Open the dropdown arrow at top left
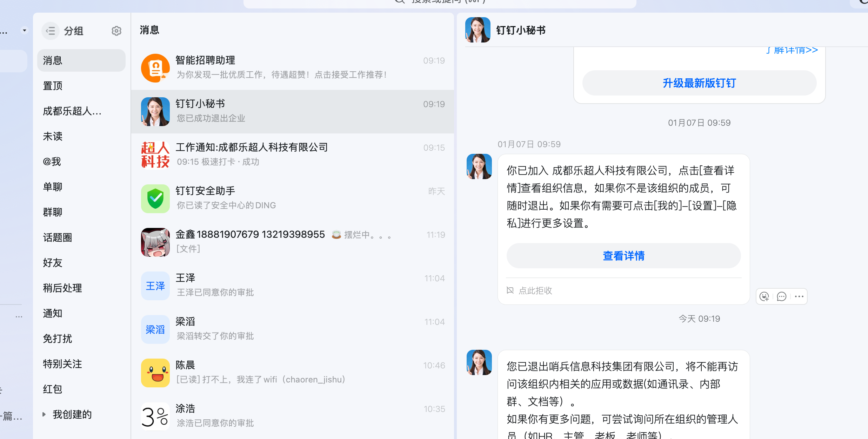This screenshot has width=868, height=439. pyautogui.click(x=24, y=31)
